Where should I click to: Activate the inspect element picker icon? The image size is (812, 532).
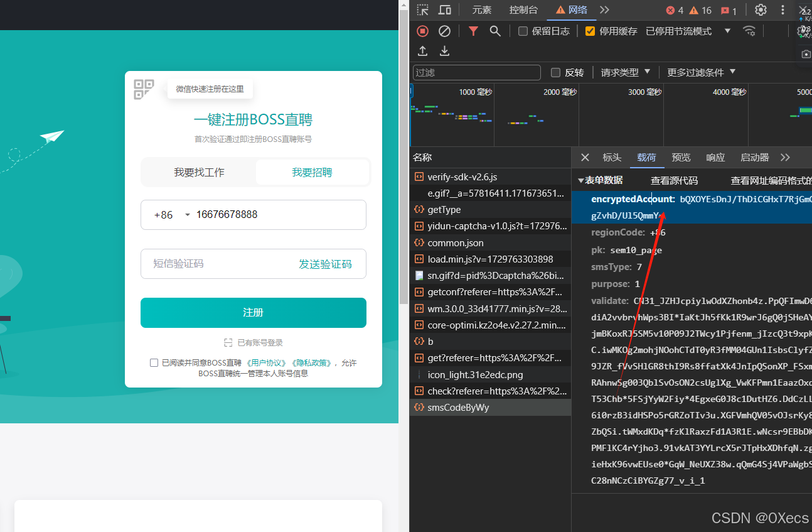[423, 10]
